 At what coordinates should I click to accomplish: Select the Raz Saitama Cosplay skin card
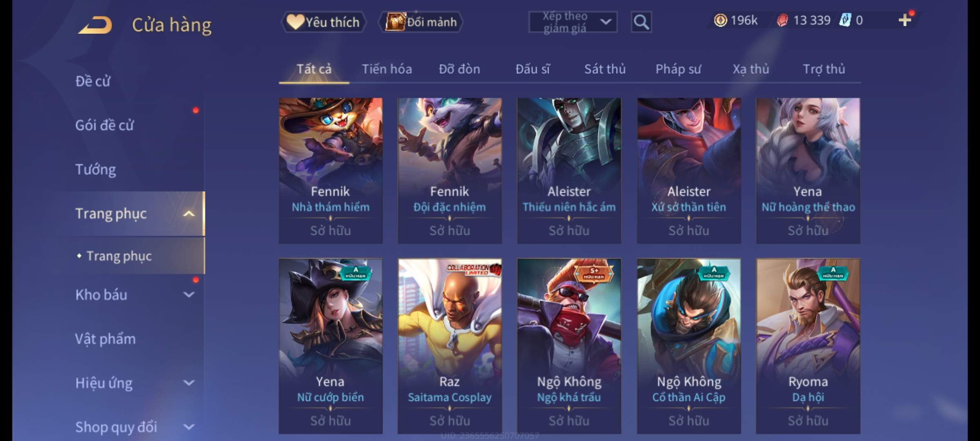tap(450, 346)
